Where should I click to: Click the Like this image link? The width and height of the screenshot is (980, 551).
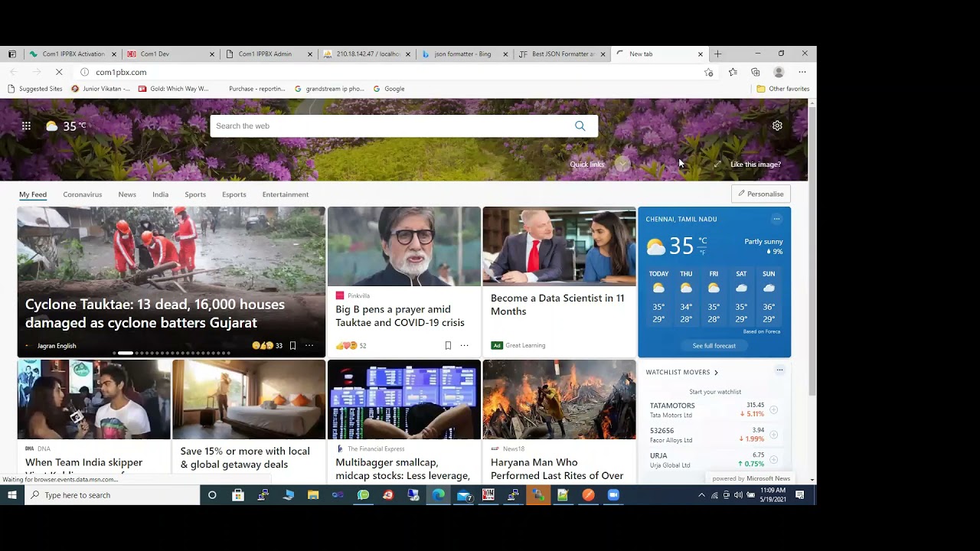tap(756, 165)
